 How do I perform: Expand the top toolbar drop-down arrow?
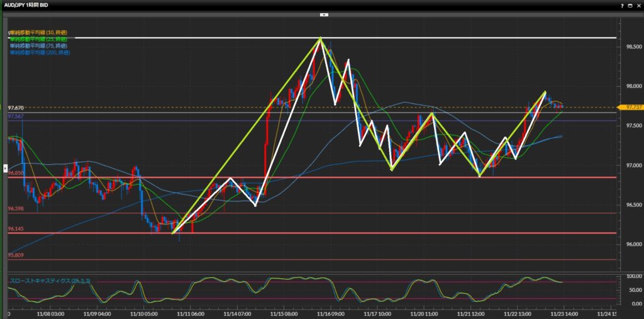pos(323,13)
